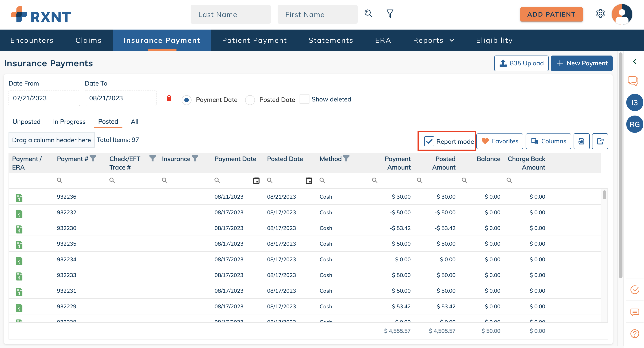Click the patient search magnifier icon
The width and height of the screenshot is (644, 348).
(368, 13)
